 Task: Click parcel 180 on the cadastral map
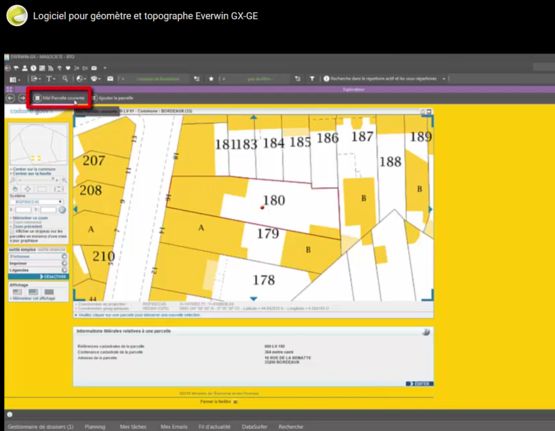(x=274, y=201)
